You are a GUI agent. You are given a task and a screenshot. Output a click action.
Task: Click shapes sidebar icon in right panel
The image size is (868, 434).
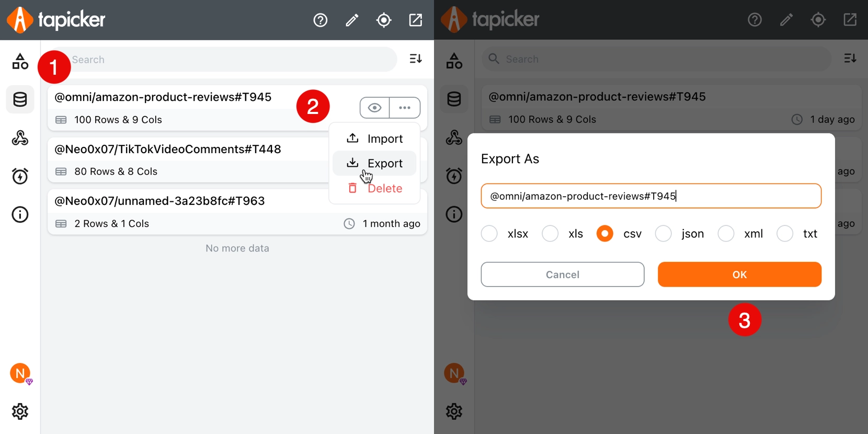coord(454,61)
